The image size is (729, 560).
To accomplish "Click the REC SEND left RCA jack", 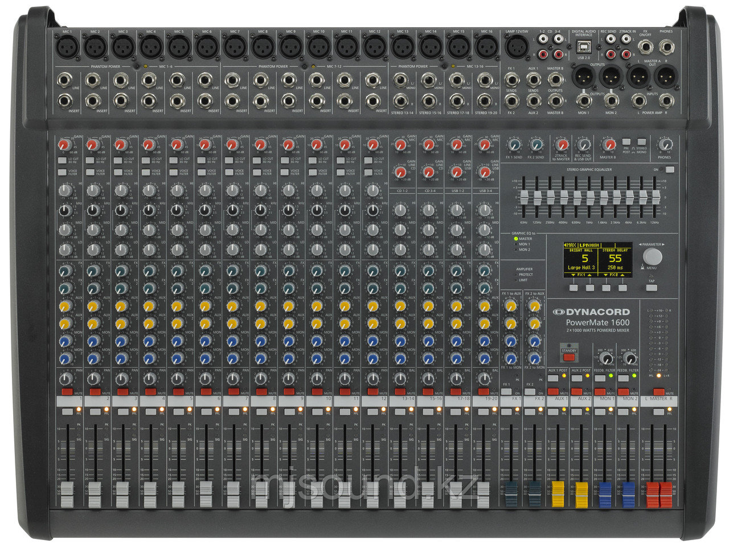I will click(611, 40).
